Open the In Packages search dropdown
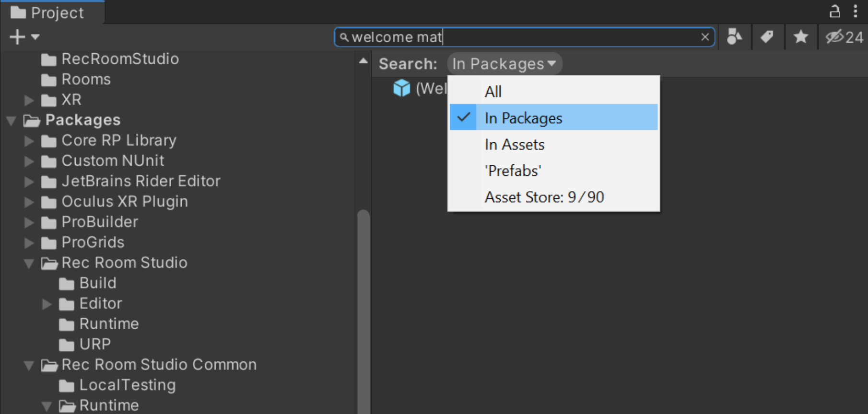 504,64
